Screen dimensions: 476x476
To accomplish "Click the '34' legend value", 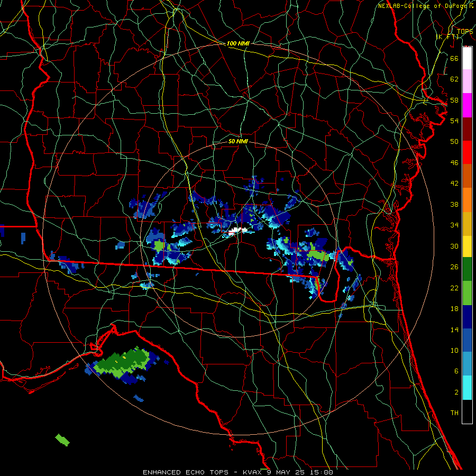I will 454,225.
